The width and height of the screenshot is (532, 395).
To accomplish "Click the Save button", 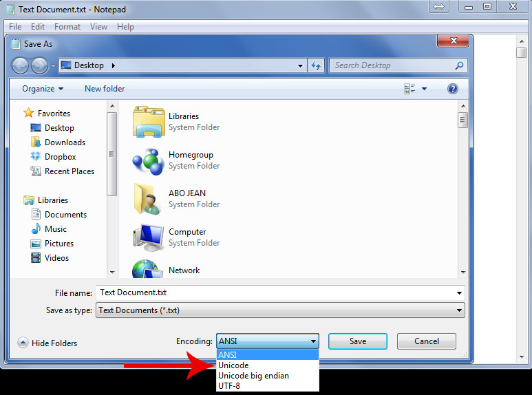I will pyautogui.click(x=357, y=341).
